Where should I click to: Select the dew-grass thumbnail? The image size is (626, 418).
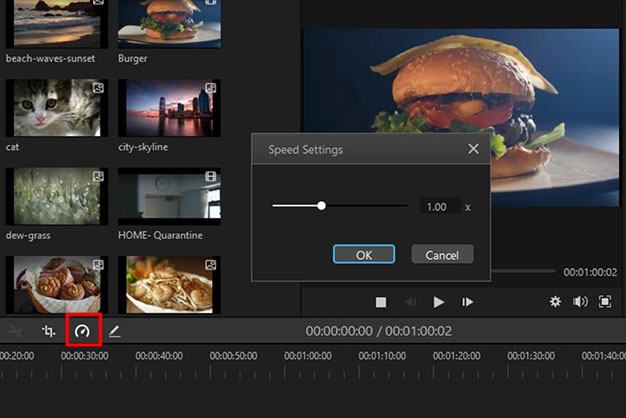coord(57,196)
